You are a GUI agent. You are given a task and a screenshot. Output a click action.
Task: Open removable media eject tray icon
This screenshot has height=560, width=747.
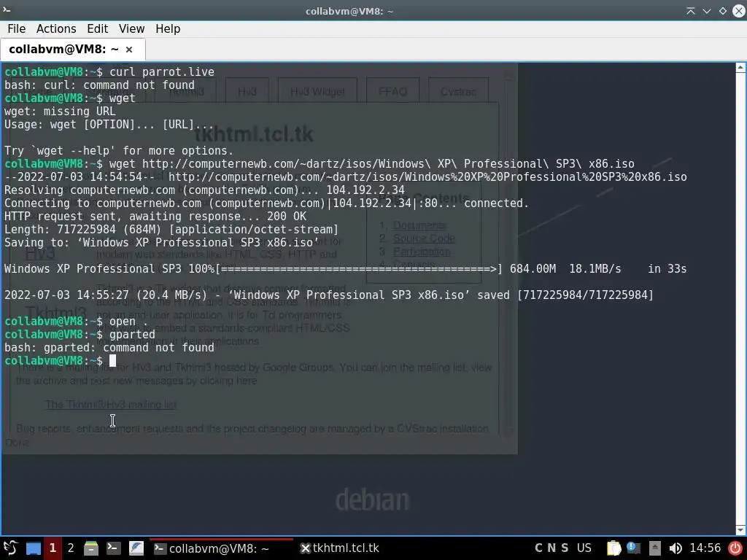point(654,548)
